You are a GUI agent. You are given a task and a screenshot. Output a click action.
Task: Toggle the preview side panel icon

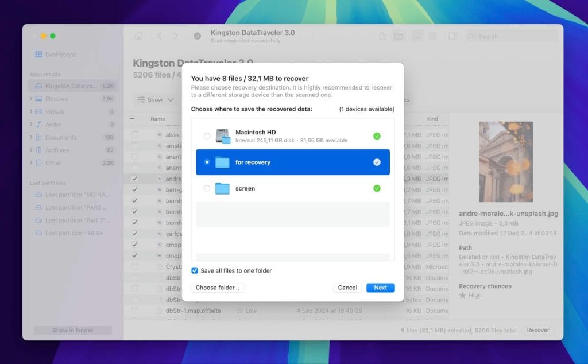(x=452, y=36)
